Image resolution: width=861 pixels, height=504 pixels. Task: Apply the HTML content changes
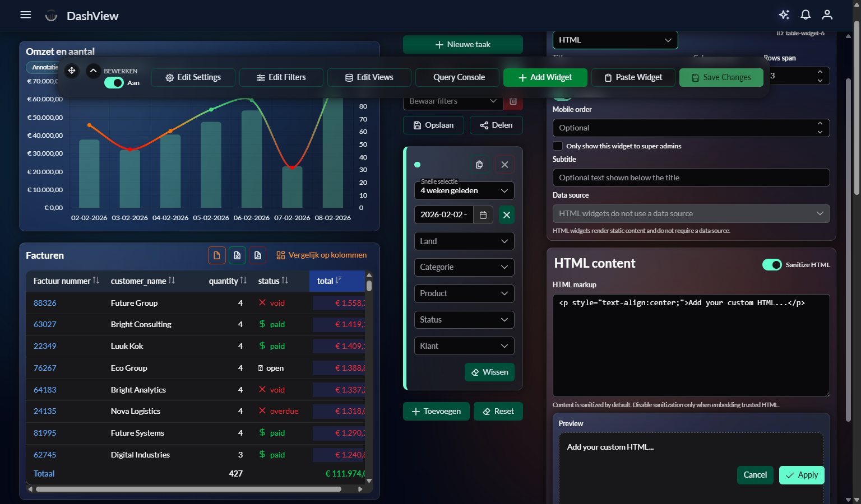(802, 475)
